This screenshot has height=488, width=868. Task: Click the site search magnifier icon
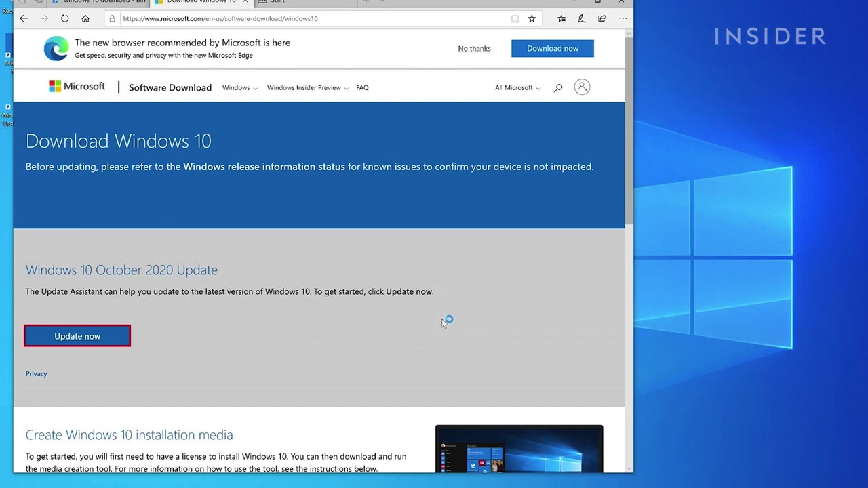(x=558, y=87)
